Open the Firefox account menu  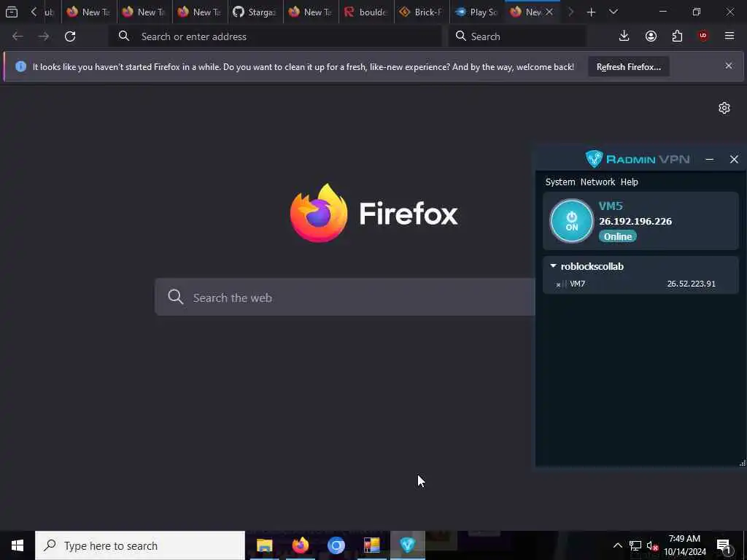coord(651,36)
